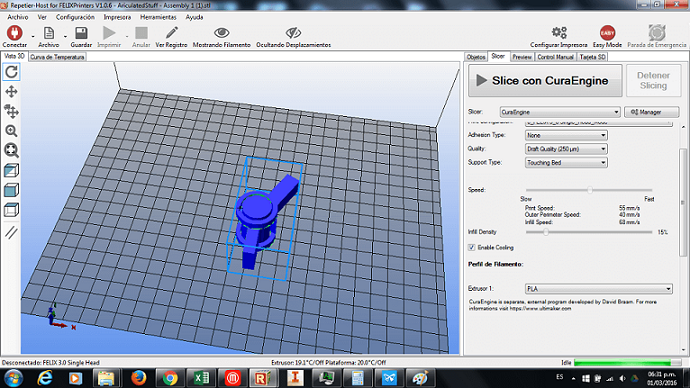This screenshot has height=388, width=690.
Task: Open the slicer Manager button
Action: point(651,112)
